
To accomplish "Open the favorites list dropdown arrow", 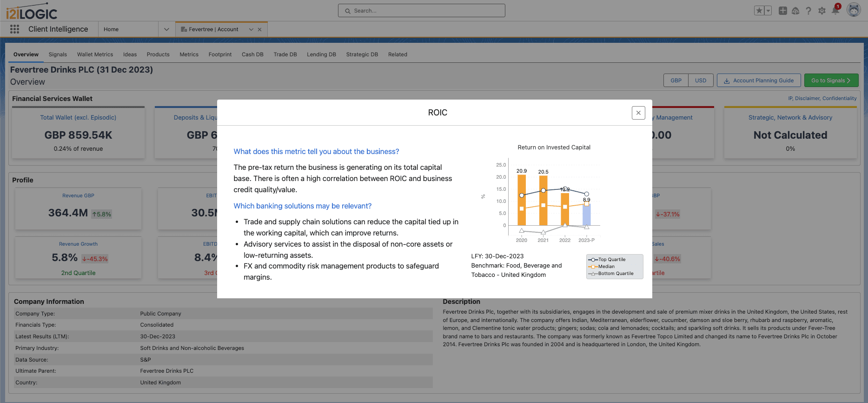I will (768, 11).
